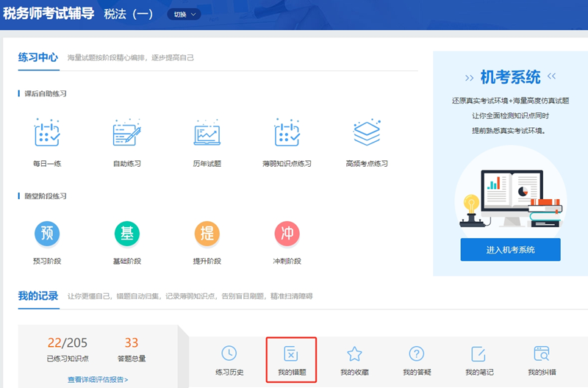The width and height of the screenshot is (588, 388).
Task: Open the 薄弱知识点练习 calendar icon
Action: (287, 133)
